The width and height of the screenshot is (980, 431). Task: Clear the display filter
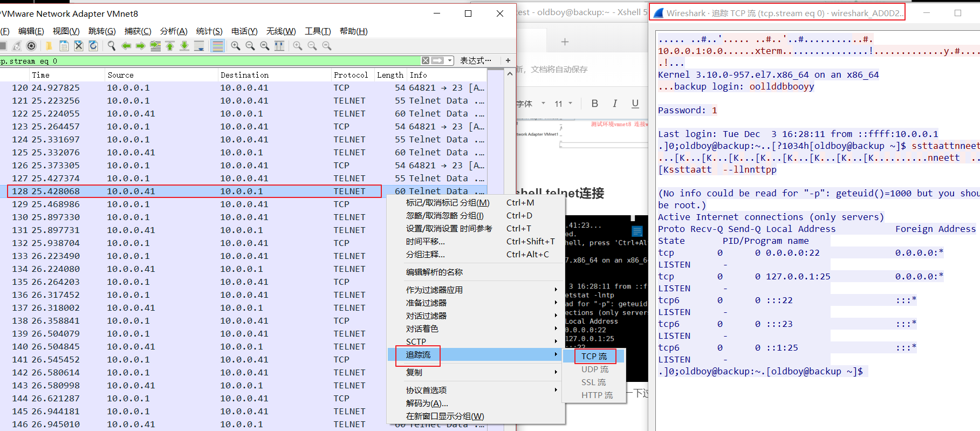426,60
